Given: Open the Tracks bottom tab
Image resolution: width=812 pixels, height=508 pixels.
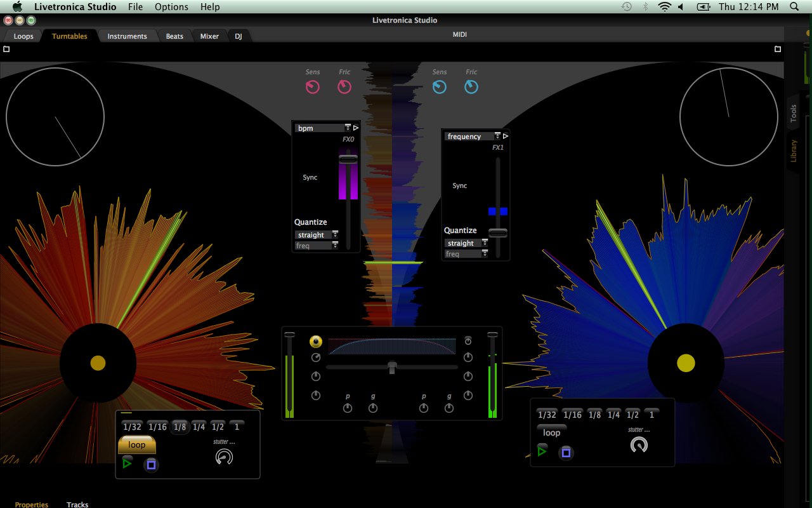Looking at the screenshot, I should coord(77,504).
